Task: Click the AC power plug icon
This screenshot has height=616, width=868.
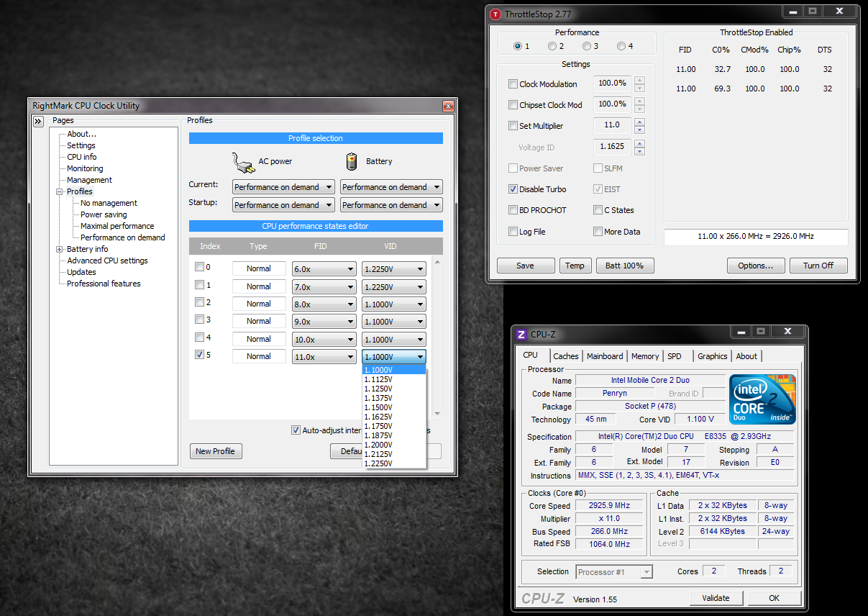Action: tap(244, 162)
